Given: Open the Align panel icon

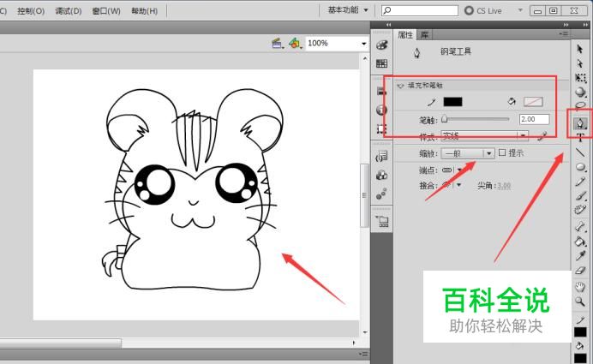Looking at the screenshot, I should [x=382, y=91].
